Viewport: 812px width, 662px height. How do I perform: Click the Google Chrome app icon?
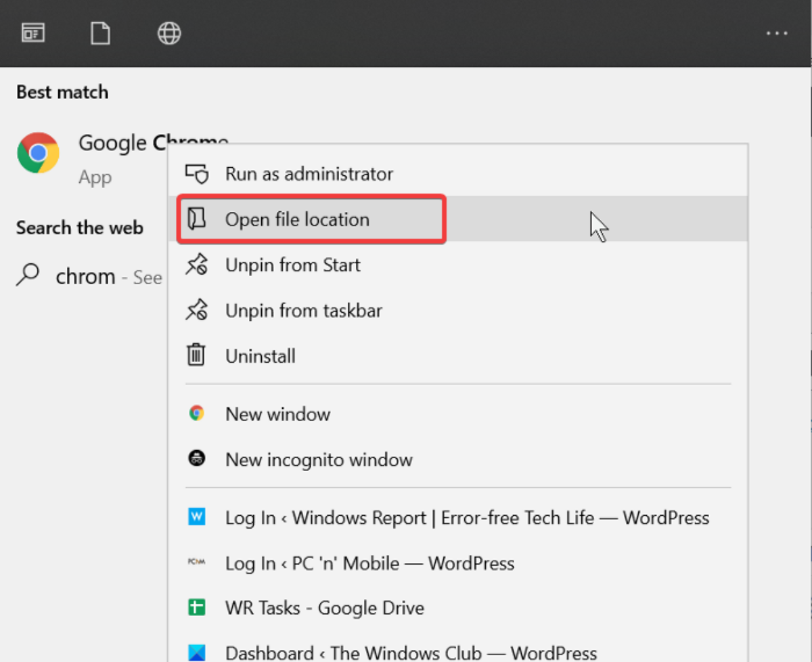[37, 152]
